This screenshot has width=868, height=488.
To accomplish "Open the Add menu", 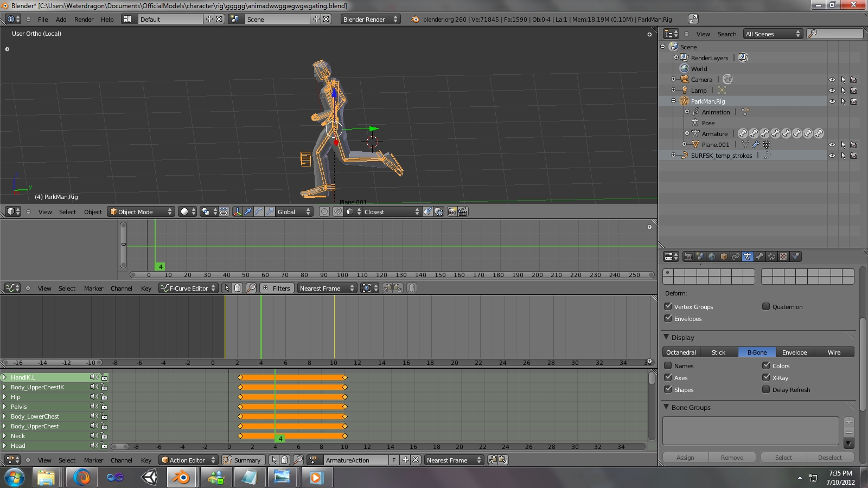I will (x=61, y=19).
